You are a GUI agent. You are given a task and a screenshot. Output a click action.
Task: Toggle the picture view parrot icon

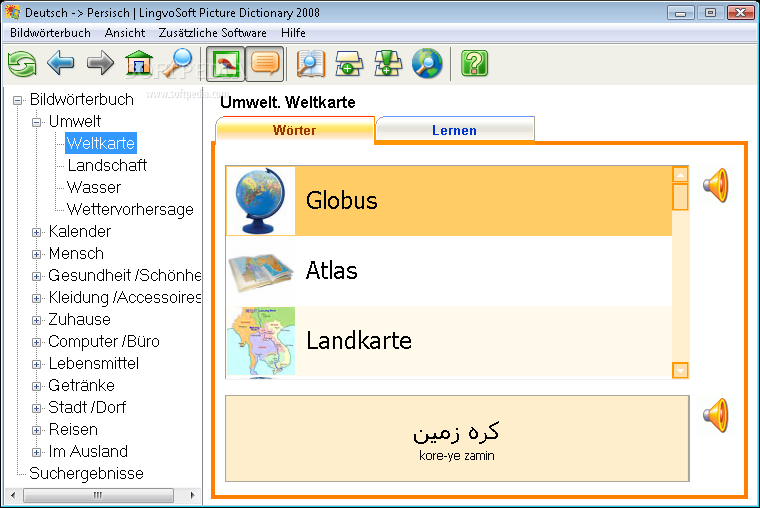click(x=225, y=64)
